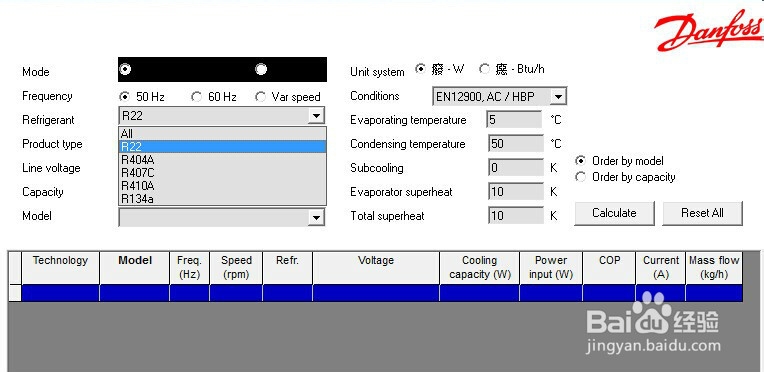
Task: Edit the Total superheat field
Action: [516, 215]
